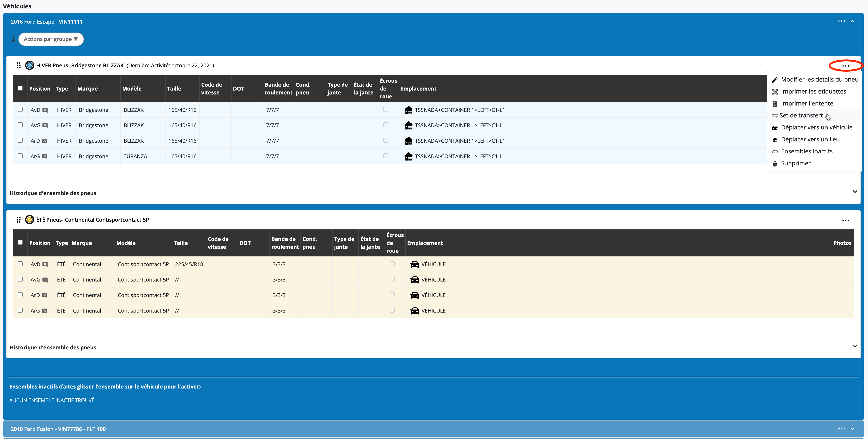Click vehicle icon in AvD summer row
Viewport: 868px width, 439px height.
click(414, 264)
